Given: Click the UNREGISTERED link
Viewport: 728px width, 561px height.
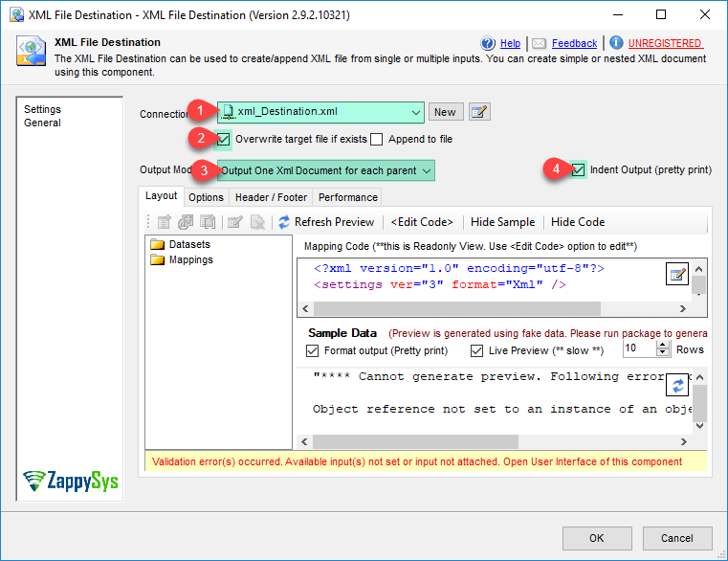Looking at the screenshot, I should coord(665,43).
